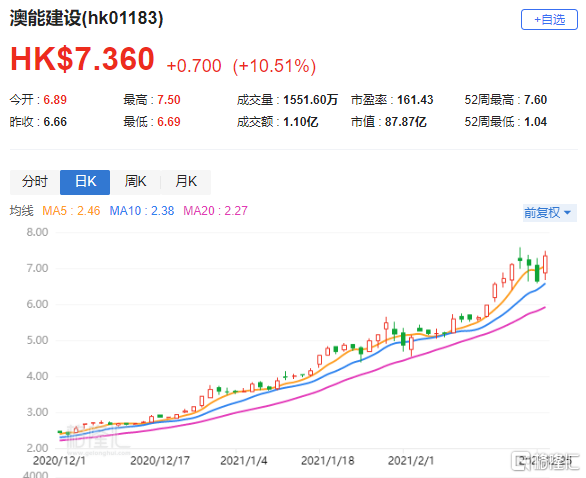586x478 pixels.
Task: Click the change percent (+10.51%)
Action: 274,66
